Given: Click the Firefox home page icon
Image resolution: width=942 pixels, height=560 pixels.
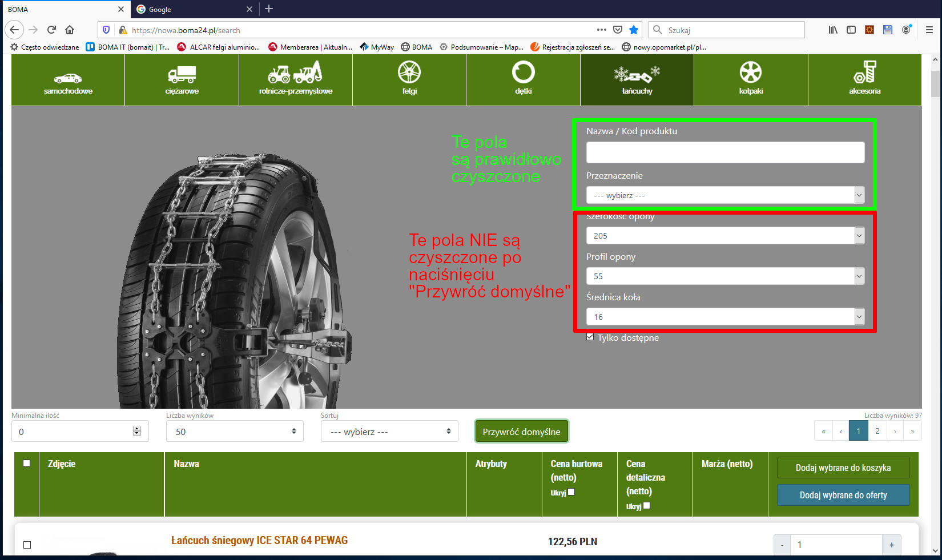Looking at the screenshot, I should click(x=70, y=30).
